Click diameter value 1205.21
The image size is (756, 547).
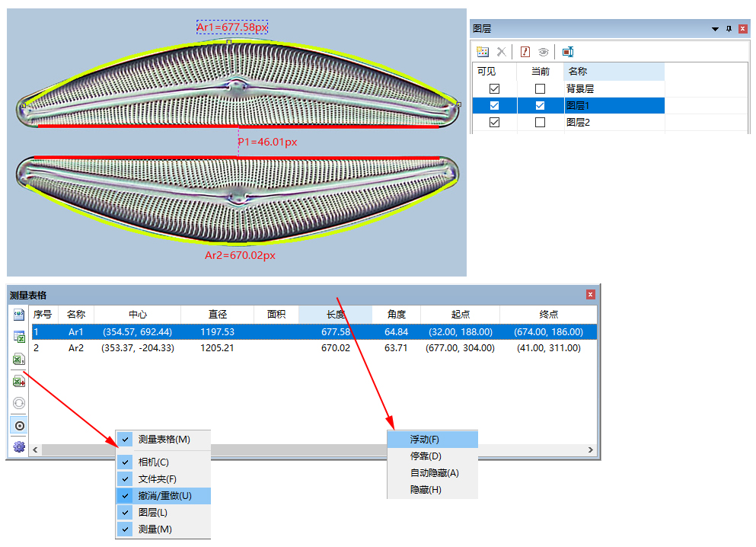pos(218,348)
